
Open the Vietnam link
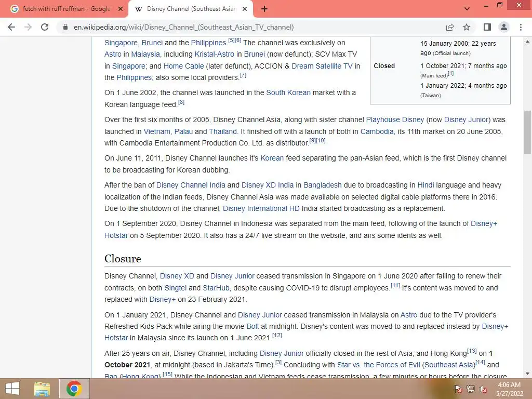157,131
